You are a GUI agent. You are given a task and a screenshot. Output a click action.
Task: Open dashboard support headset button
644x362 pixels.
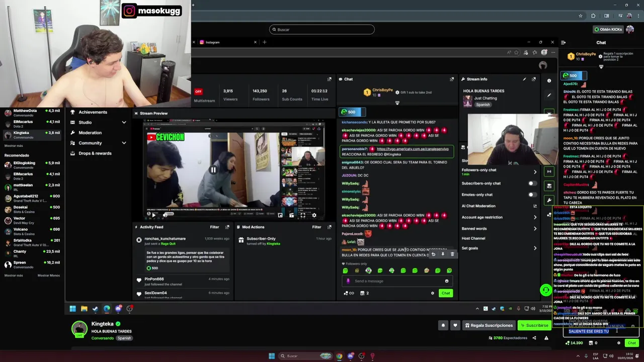545,290
